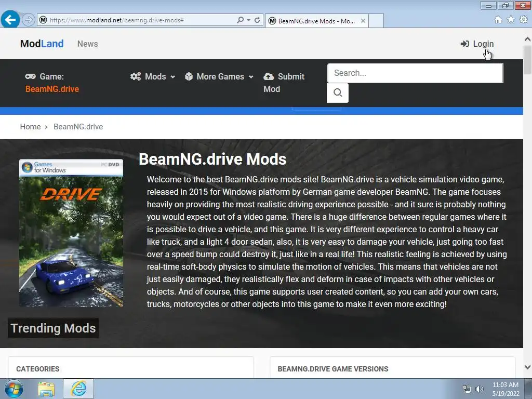The image size is (532, 399).
Task: Click the gears icon beside Mods
Action: pyautogui.click(x=136, y=76)
